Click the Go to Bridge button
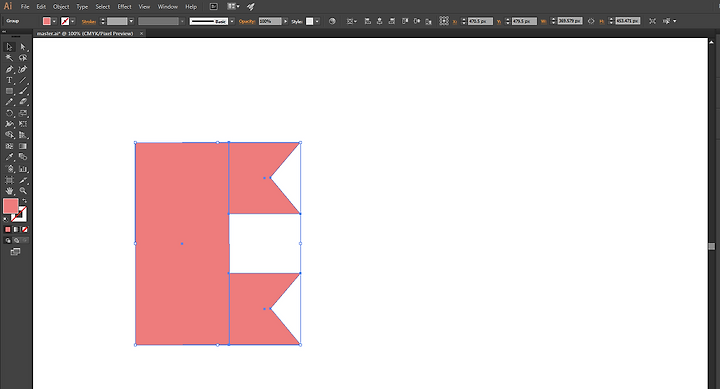 click(214, 6)
